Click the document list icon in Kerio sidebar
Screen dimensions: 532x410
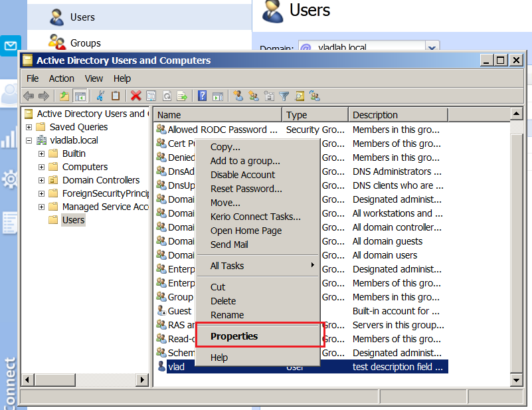coord(9,223)
